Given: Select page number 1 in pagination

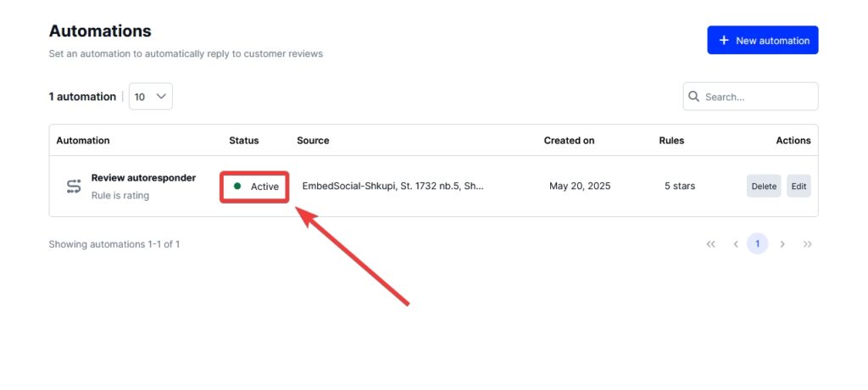Looking at the screenshot, I should (757, 244).
